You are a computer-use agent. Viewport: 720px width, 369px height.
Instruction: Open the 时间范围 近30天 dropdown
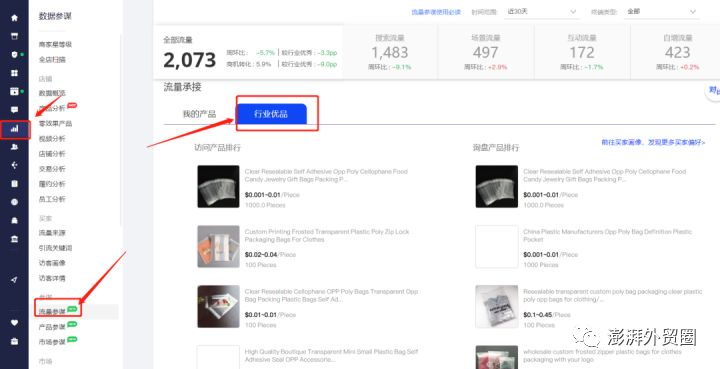542,12
